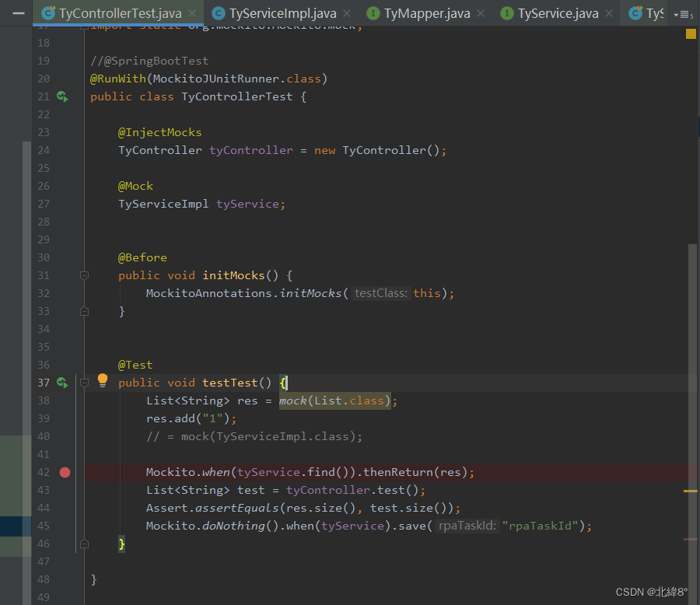Click the minimize dash icon at top left
This screenshot has width=700, height=605.
click(x=19, y=13)
